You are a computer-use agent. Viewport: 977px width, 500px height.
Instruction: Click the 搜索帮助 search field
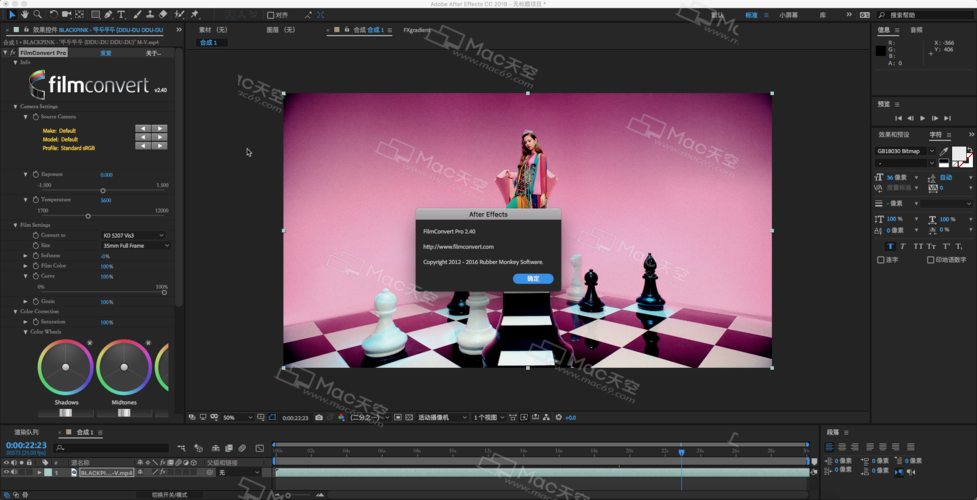[924, 15]
